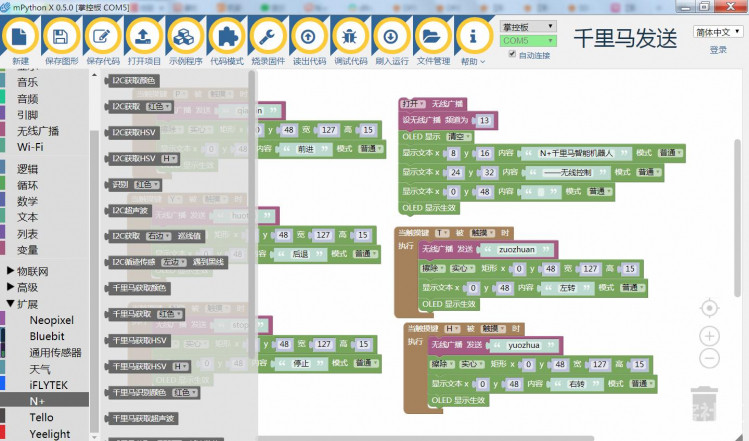Select the 列表 category

tap(28, 234)
